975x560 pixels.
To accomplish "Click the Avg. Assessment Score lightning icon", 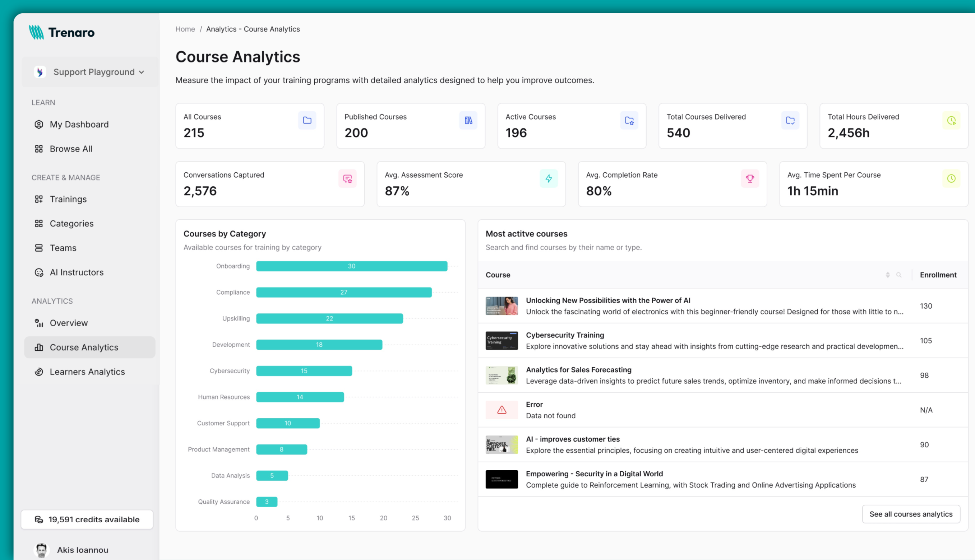I will [549, 178].
